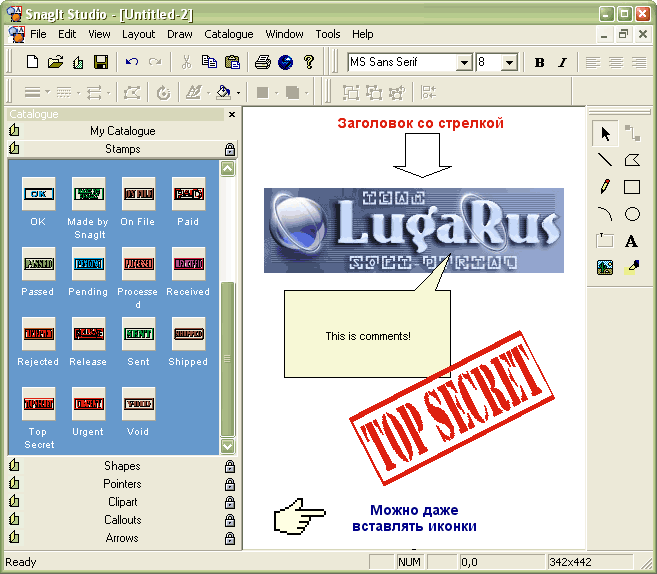Open the arrow ends style dropdown
This screenshot has width=657, height=574.
(x=109, y=92)
